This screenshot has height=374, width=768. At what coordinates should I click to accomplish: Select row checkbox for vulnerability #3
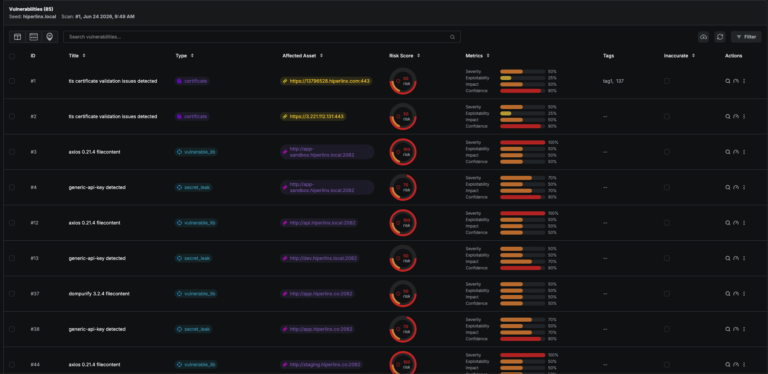point(12,152)
